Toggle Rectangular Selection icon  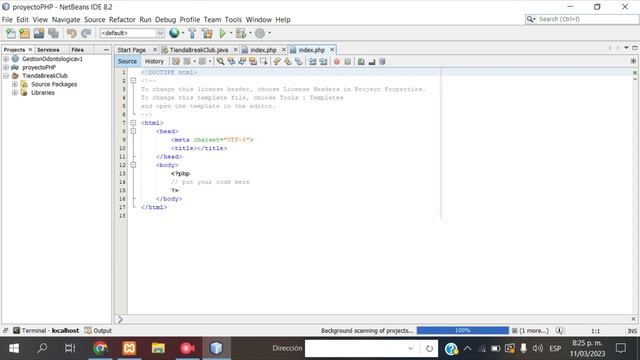coord(264,62)
